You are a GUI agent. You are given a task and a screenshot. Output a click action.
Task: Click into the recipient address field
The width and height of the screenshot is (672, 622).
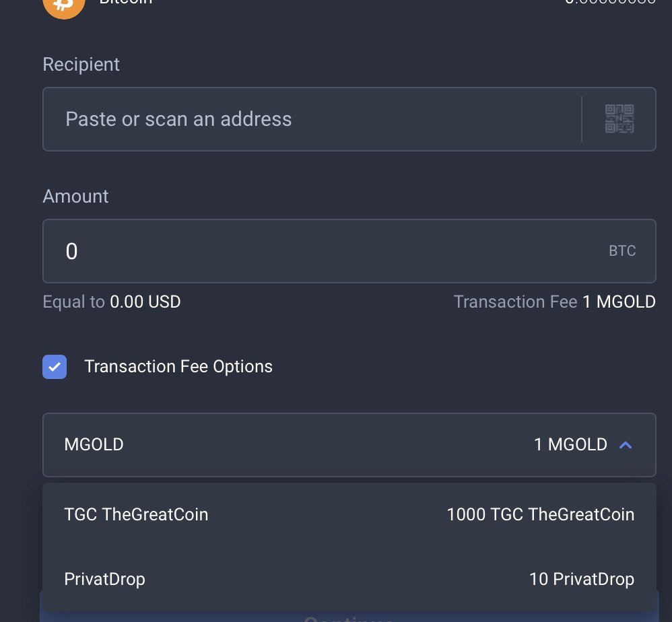tap(312, 119)
